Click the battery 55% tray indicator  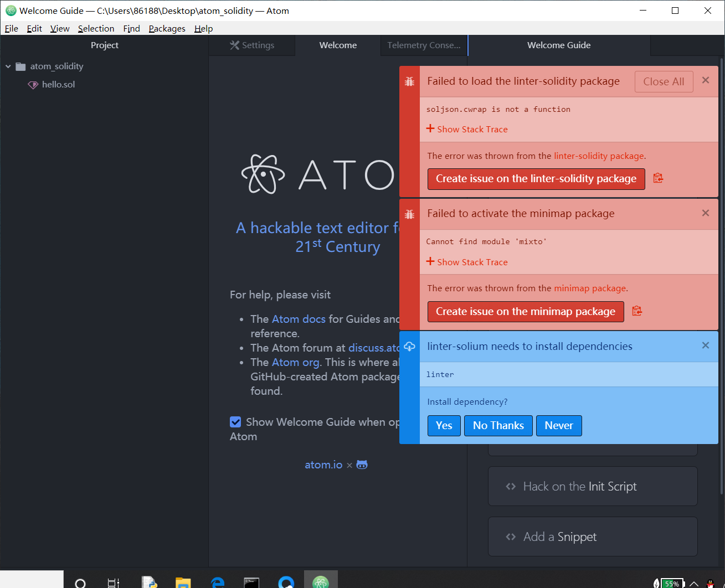671,584
